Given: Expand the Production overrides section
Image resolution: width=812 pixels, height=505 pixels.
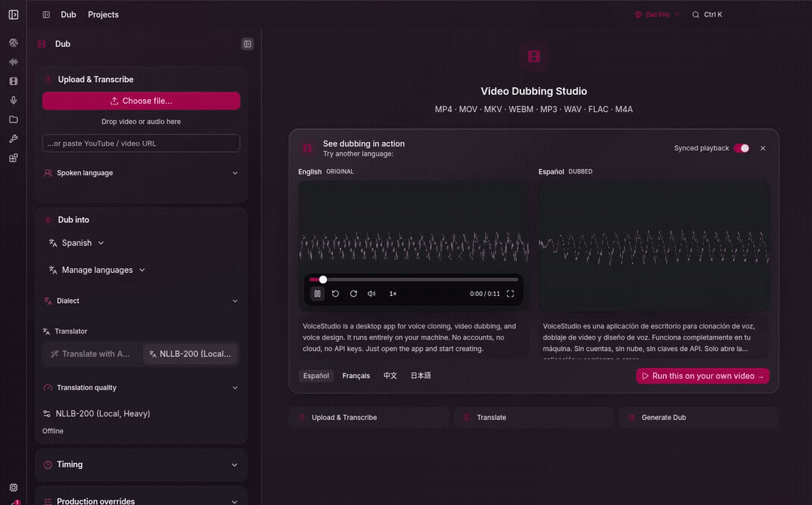Looking at the screenshot, I should [x=141, y=500].
